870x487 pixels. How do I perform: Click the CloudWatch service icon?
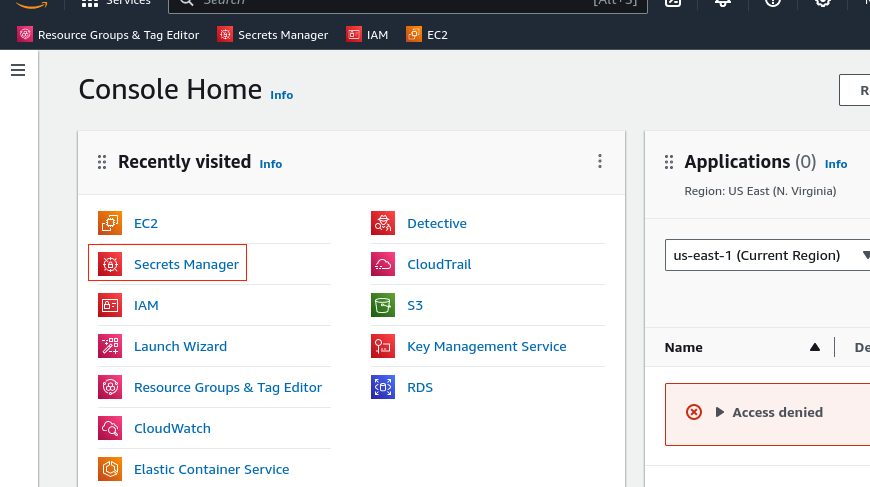click(x=110, y=428)
